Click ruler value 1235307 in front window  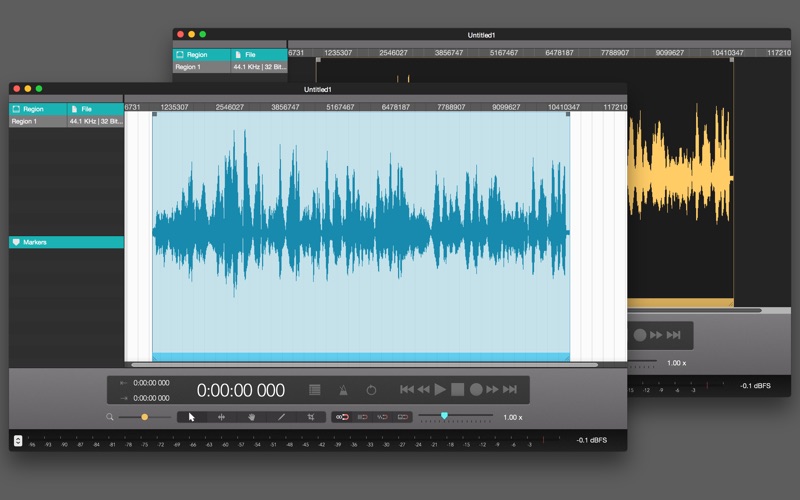[x=174, y=107]
